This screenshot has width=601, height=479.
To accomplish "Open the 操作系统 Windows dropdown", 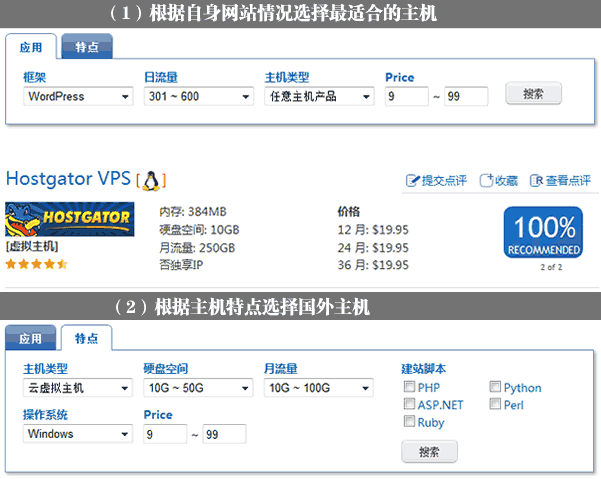I will (78, 434).
